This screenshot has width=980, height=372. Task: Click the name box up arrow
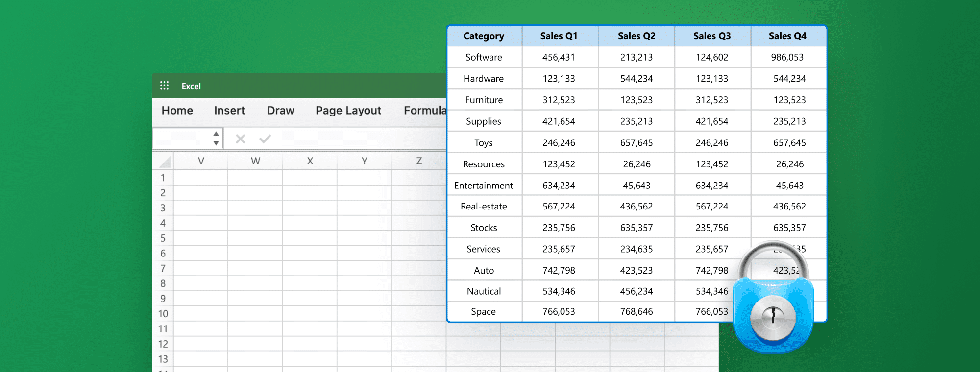[216, 134]
